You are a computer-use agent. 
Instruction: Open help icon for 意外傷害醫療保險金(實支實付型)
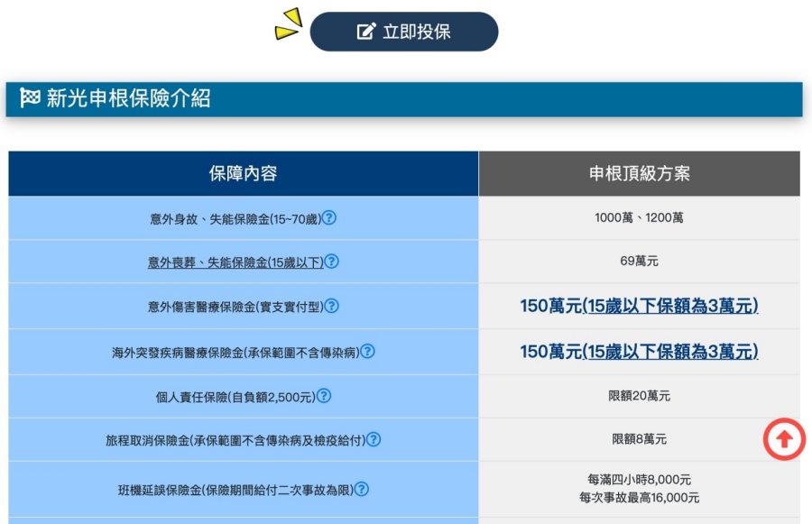pyautogui.click(x=331, y=306)
